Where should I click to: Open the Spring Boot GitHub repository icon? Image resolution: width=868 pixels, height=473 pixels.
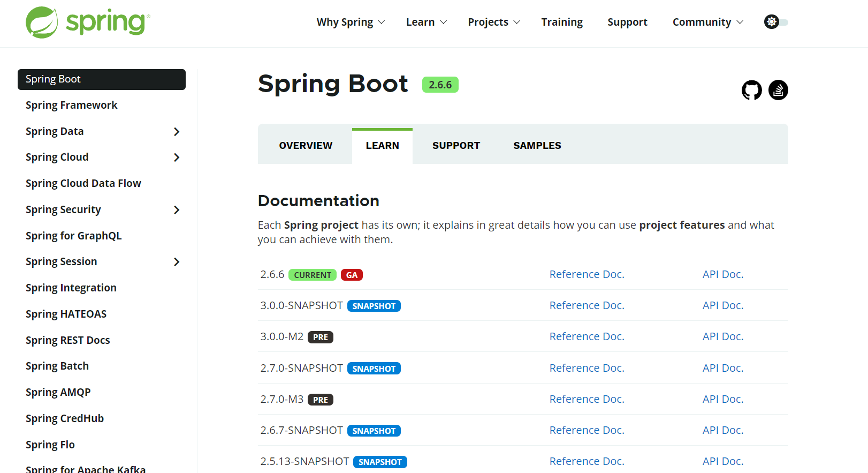(751, 90)
